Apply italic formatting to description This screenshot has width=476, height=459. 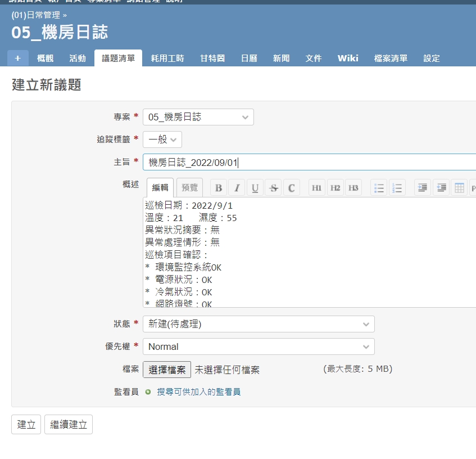pos(237,188)
